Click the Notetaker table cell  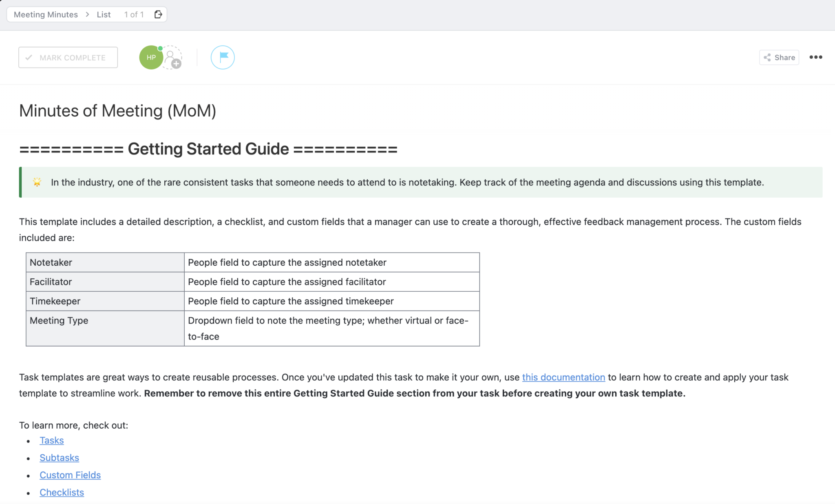[x=105, y=262]
